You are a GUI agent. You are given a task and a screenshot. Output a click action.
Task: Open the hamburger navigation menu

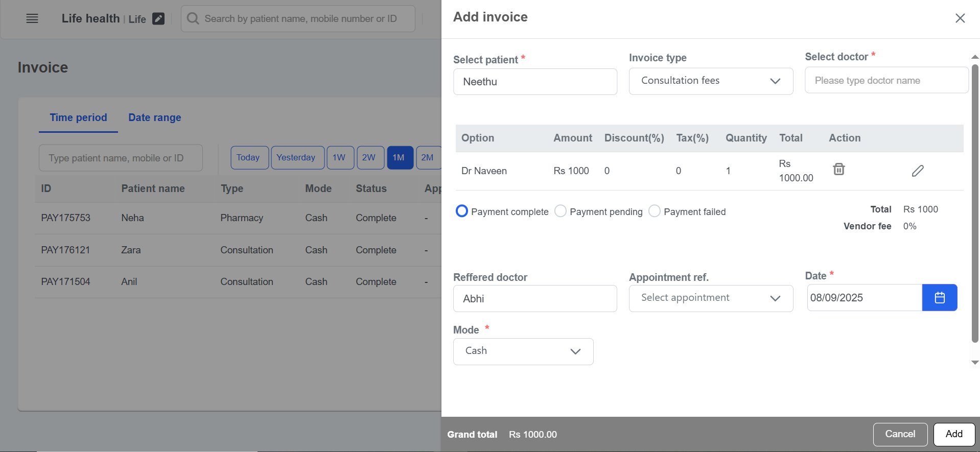point(32,19)
